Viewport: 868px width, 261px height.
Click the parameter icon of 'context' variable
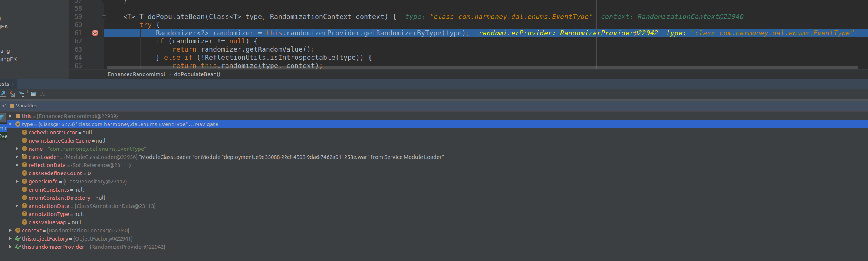pos(18,231)
